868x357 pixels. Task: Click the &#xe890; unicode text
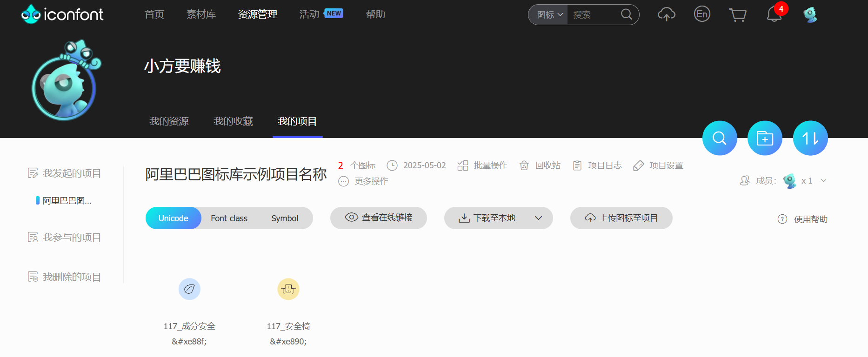click(288, 342)
